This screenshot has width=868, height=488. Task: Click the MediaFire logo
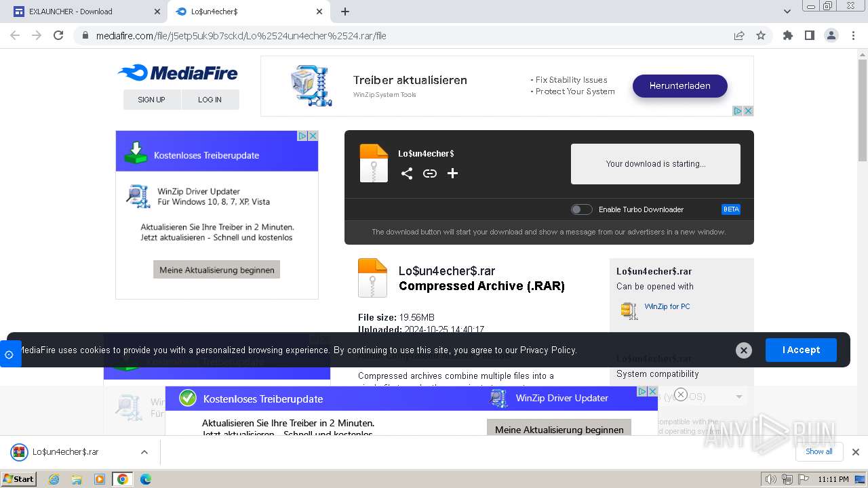tap(178, 73)
